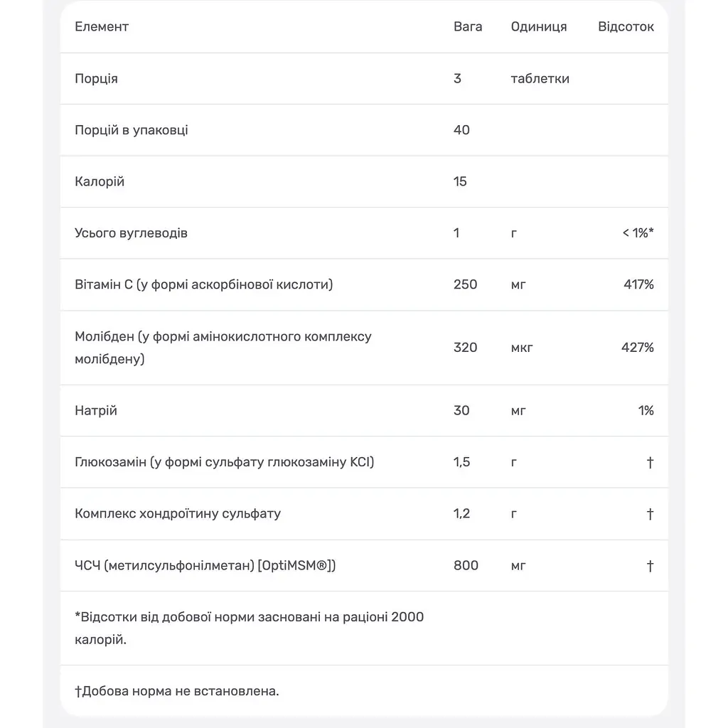Select the Молібден row label
Screen dimensions: 728x728
click(223, 347)
